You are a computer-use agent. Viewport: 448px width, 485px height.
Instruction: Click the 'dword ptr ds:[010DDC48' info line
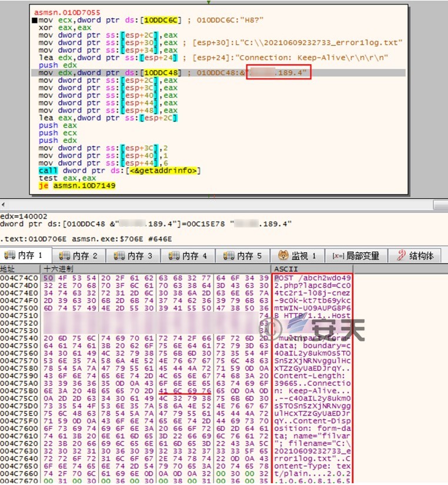(145, 223)
